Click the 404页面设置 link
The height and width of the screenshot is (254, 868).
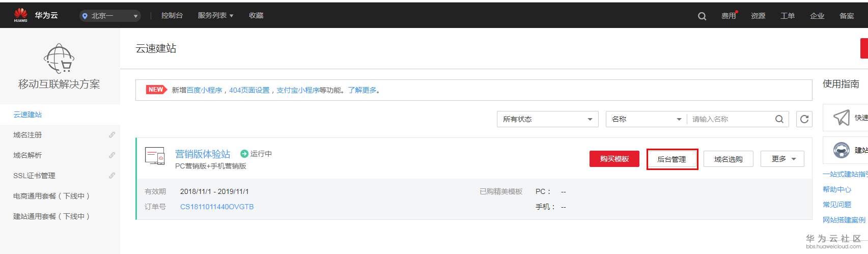click(x=249, y=90)
